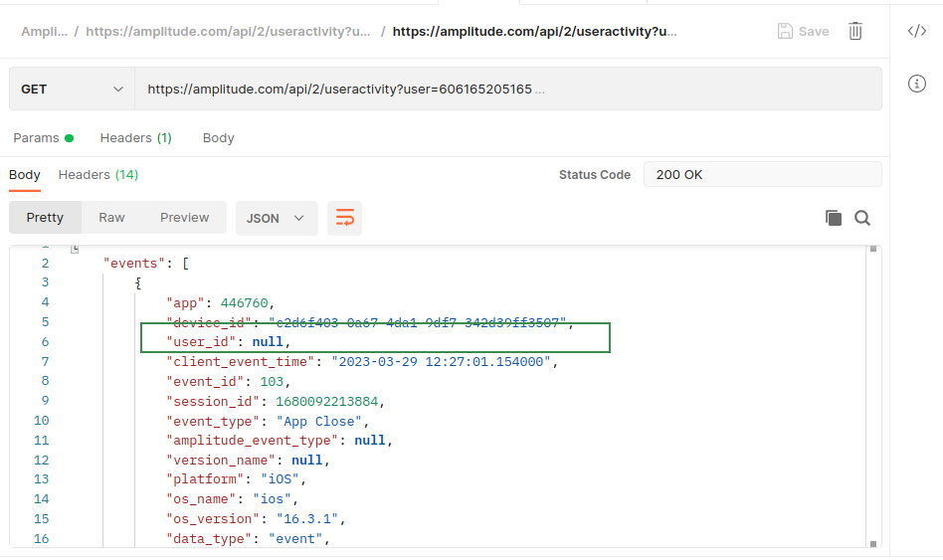
Task: Collapse the root JSON object fold icon
Action: (75, 249)
